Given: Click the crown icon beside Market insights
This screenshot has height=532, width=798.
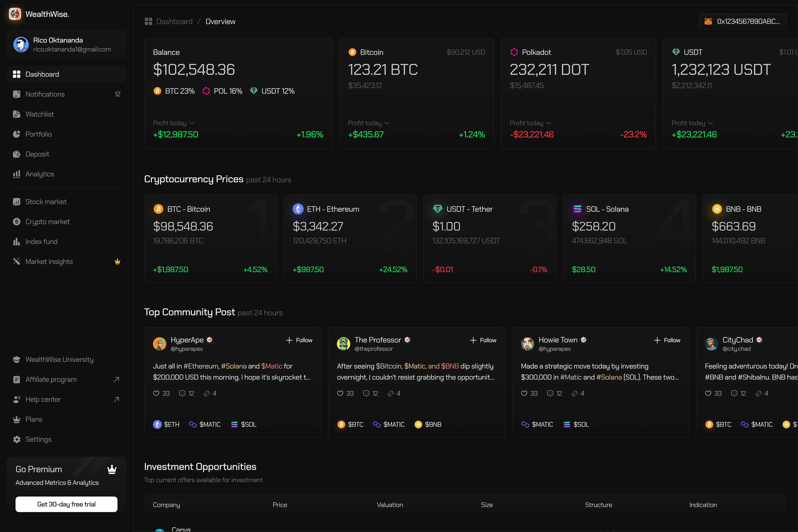Looking at the screenshot, I should tap(117, 262).
